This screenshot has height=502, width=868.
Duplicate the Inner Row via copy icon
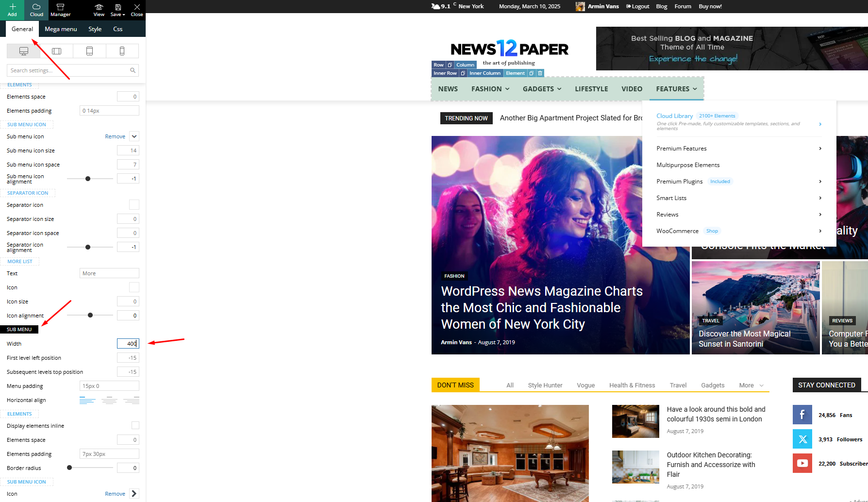463,73
